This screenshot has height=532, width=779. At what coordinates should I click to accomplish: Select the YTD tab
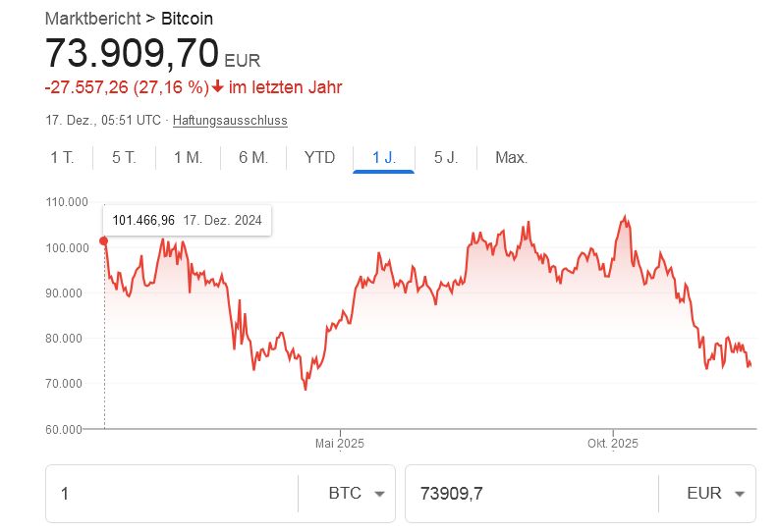(x=319, y=158)
